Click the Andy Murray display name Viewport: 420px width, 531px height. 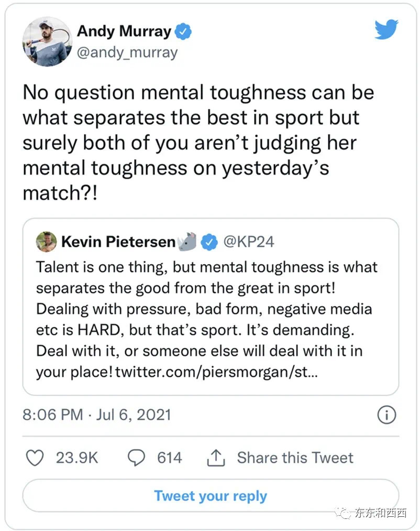pos(124,31)
